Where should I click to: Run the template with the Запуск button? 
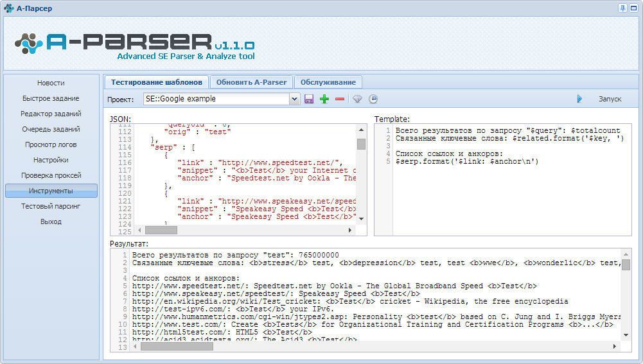[x=610, y=99]
